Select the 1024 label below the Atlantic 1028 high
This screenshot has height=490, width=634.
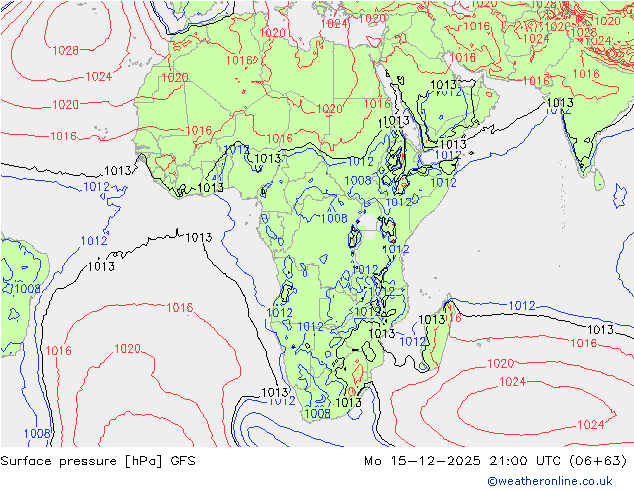[x=99, y=76]
